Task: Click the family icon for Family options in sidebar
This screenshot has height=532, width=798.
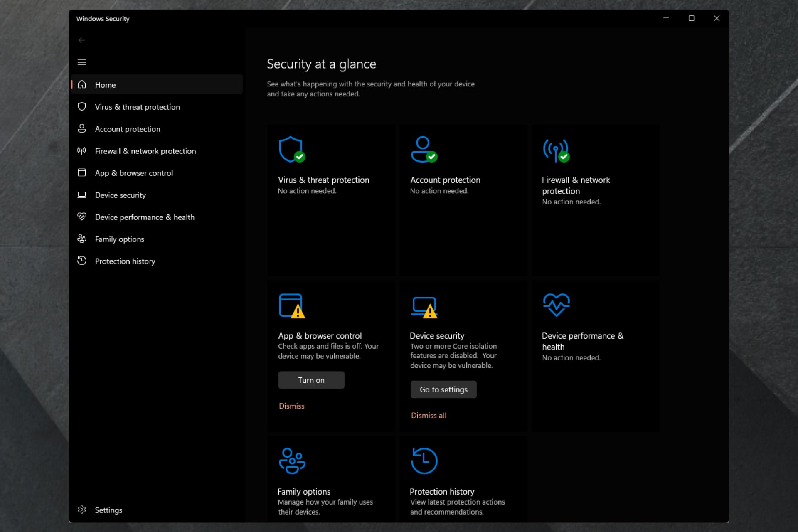Action: [82, 239]
